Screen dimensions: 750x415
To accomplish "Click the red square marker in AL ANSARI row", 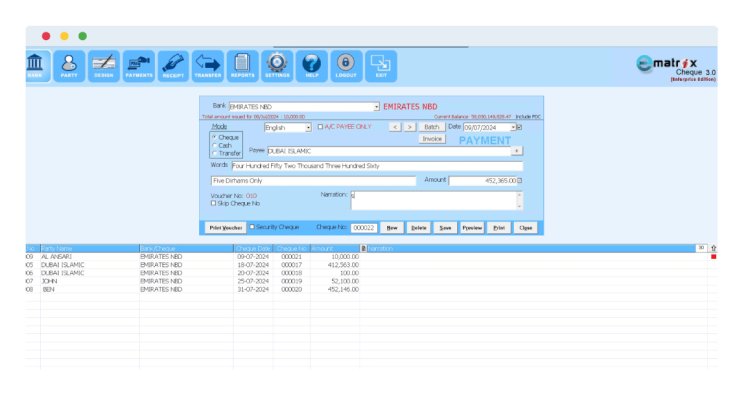I will [x=714, y=257].
